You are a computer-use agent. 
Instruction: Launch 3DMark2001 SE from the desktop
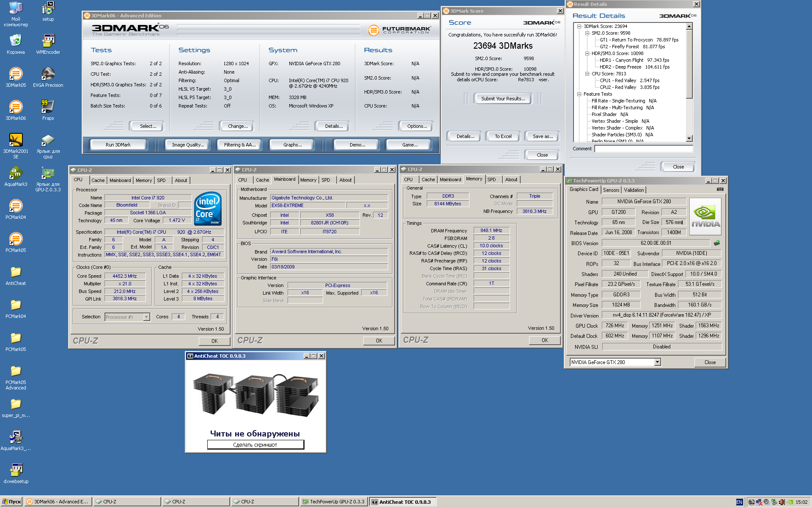(16, 146)
